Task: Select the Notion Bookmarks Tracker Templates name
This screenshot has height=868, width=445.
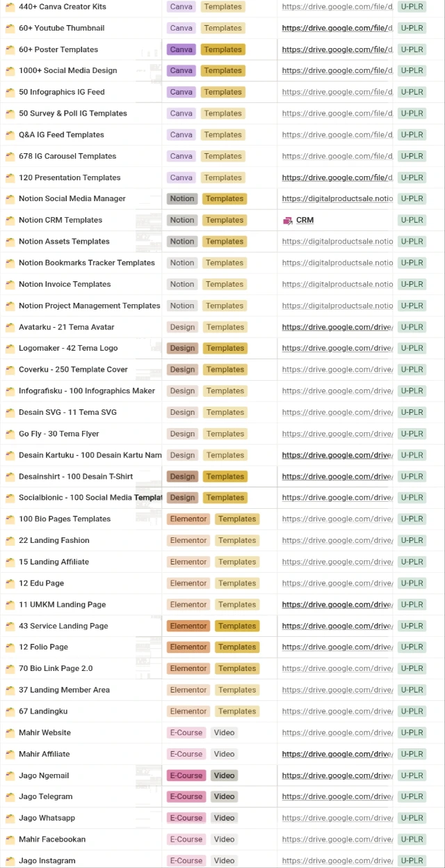Action: [x=87, y=263]
